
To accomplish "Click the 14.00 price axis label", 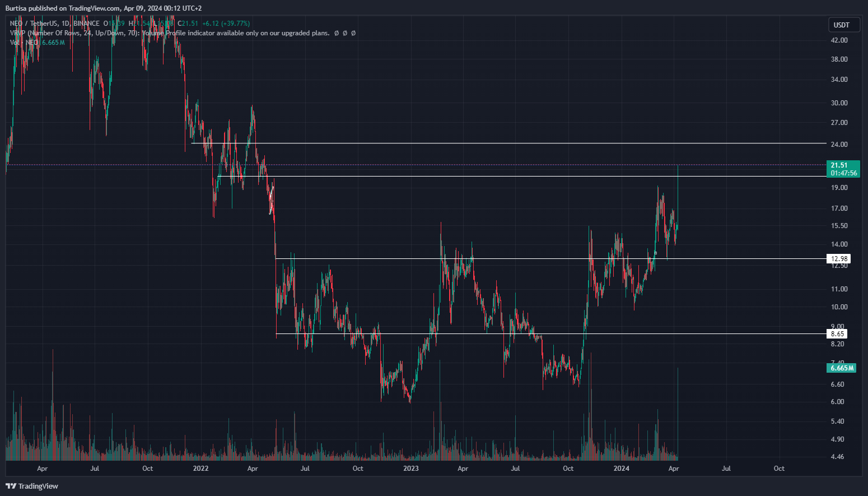I will pos(839,244).
